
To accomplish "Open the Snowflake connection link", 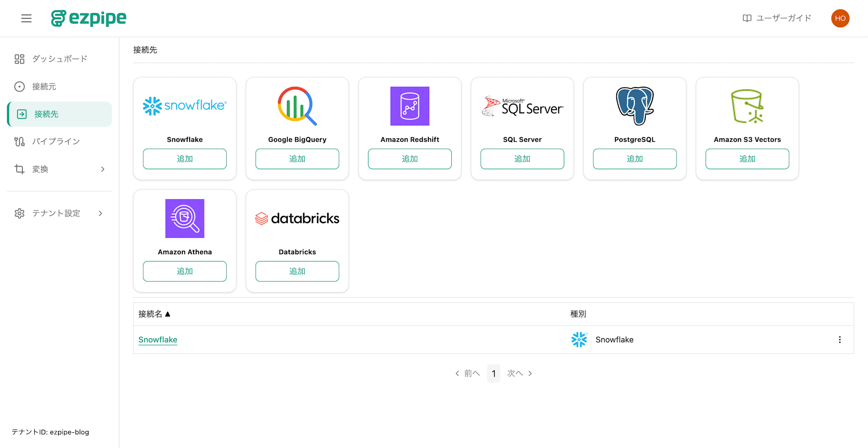I will click(158, 340).
